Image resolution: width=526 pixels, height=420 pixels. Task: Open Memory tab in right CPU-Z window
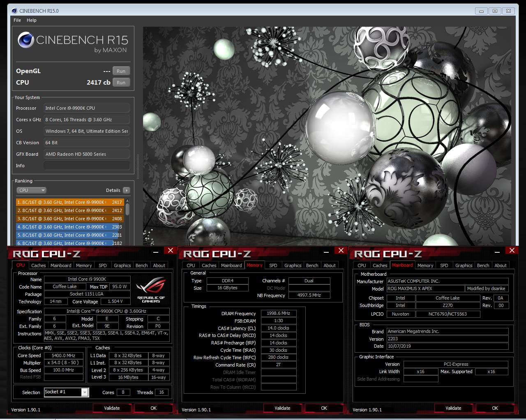point(425,265)
